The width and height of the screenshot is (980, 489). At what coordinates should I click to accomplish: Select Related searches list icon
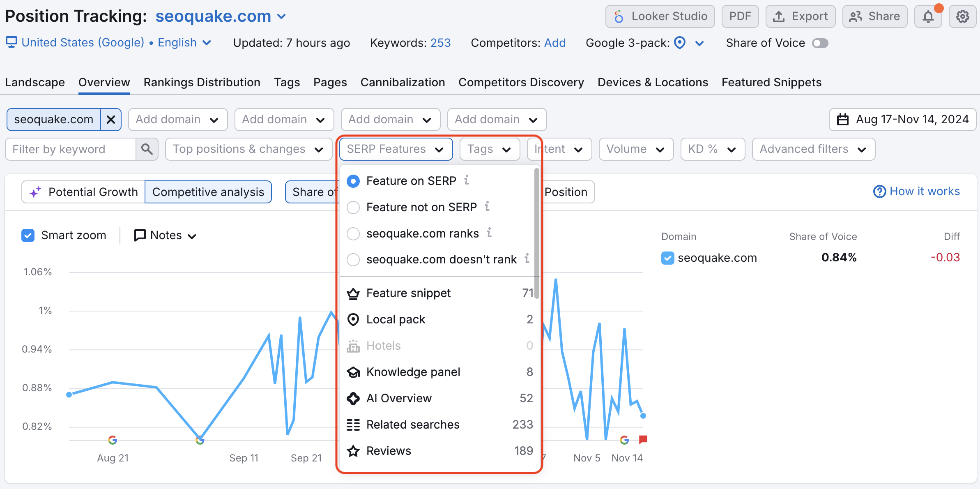pos(353,425)
